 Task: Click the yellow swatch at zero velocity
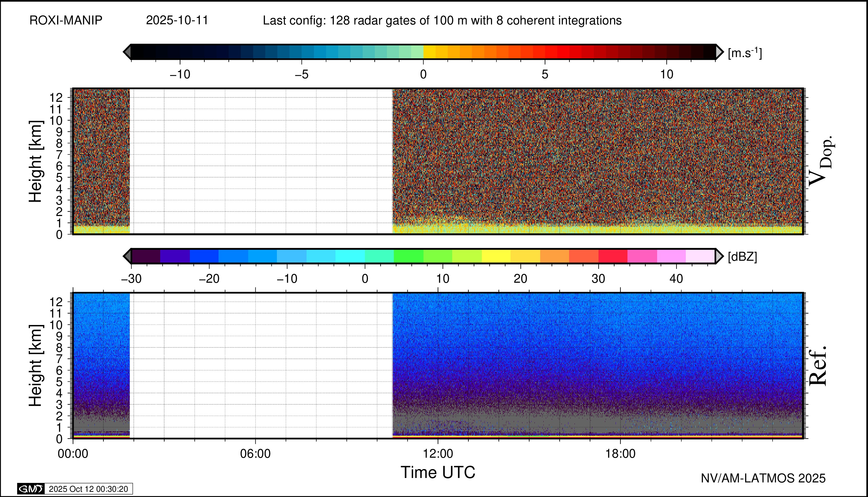point(430,52)
